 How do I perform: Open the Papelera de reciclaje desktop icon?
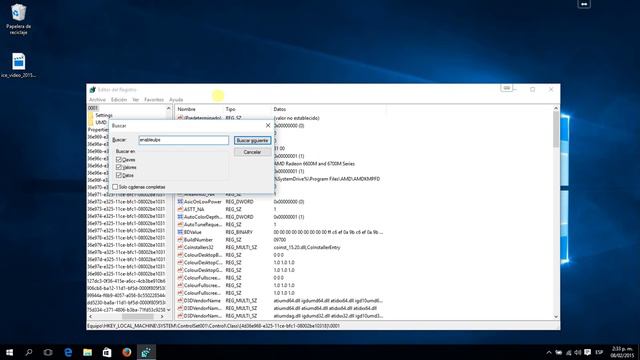pos(18,19)
